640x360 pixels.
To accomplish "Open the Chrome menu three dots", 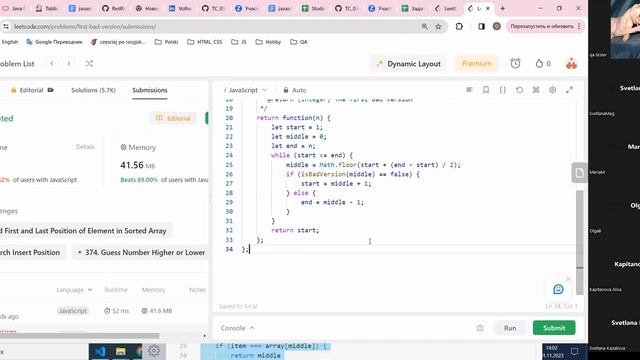I will click(579, 27).
